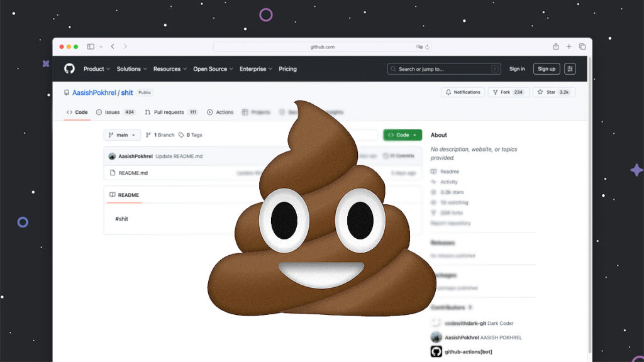Open the AasishPokhrel profile link

pos(94,92)
